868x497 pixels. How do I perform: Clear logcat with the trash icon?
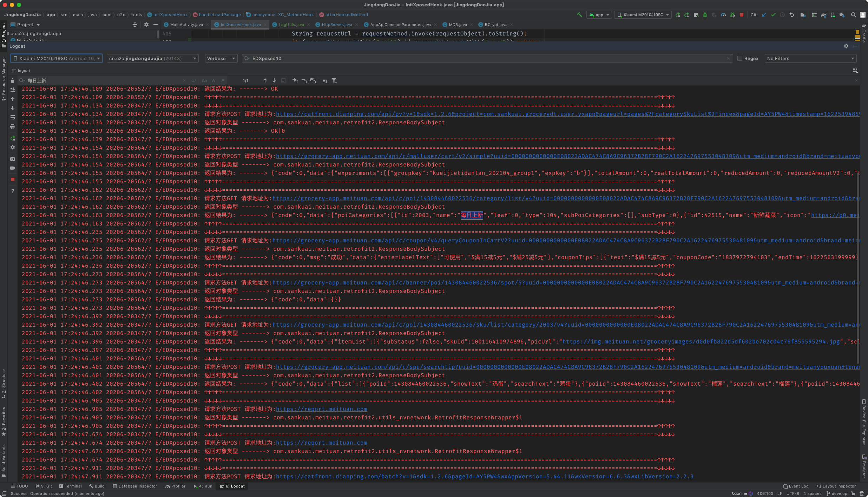tap(13, 80)
